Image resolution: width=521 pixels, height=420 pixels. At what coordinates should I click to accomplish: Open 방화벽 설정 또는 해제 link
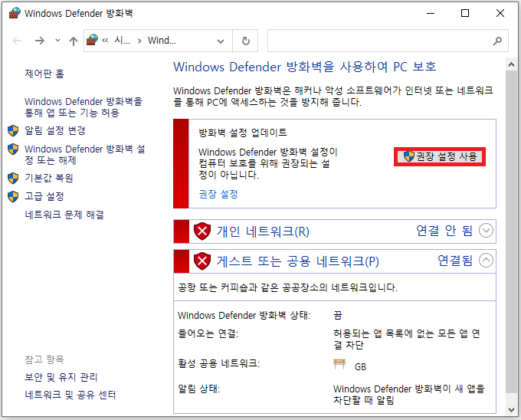(x=85, y=155)
